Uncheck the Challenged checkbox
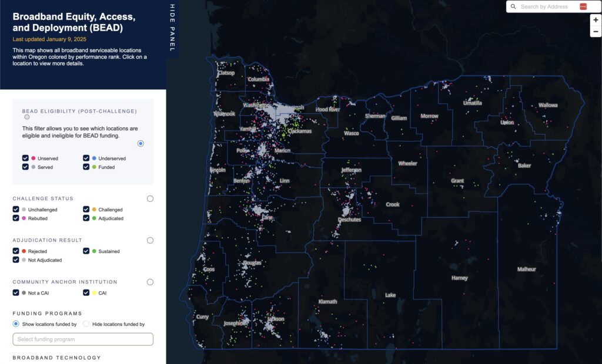The image size is (602, 364). click(86, 209)
